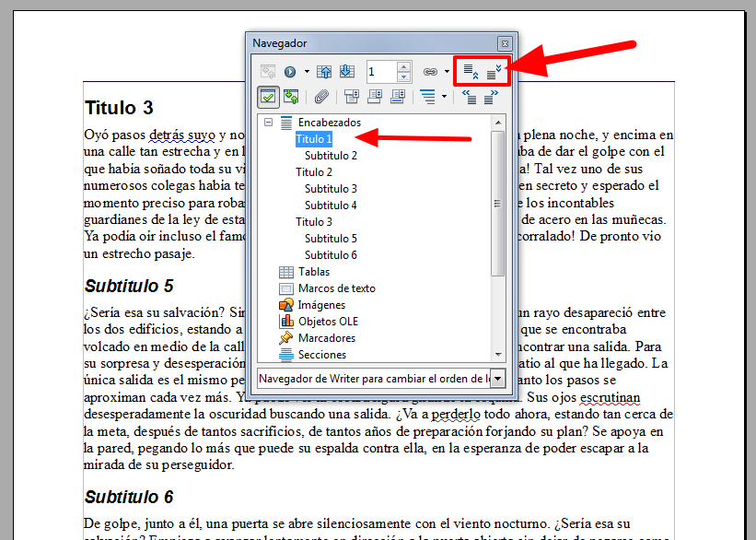Open the Navigation dropdown arrow

[x=307, y=72]
